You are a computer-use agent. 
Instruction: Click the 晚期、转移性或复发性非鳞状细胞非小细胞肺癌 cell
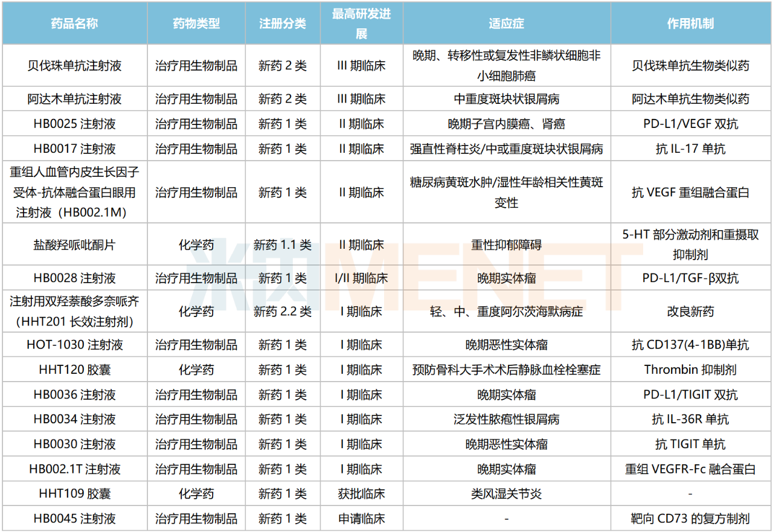[x=507, y=65]
